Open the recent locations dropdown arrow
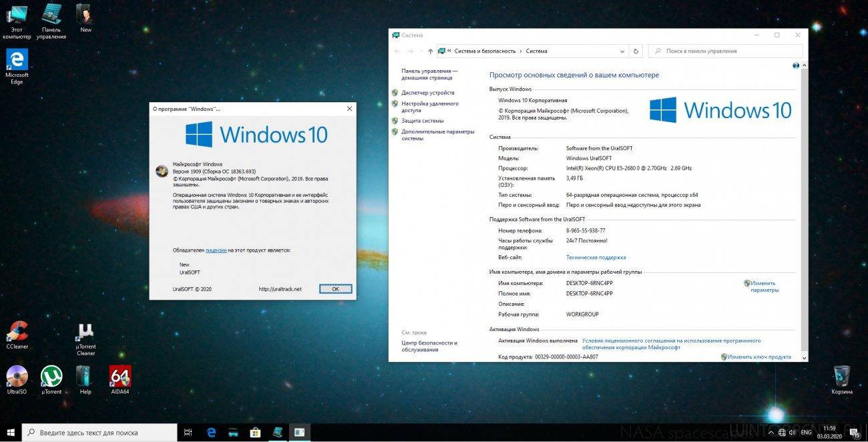 tap(421, 51)
